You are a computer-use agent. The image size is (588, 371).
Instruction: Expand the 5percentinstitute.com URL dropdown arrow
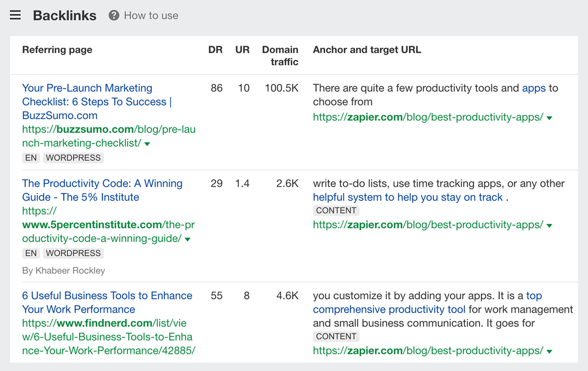(x=188, y=239)
